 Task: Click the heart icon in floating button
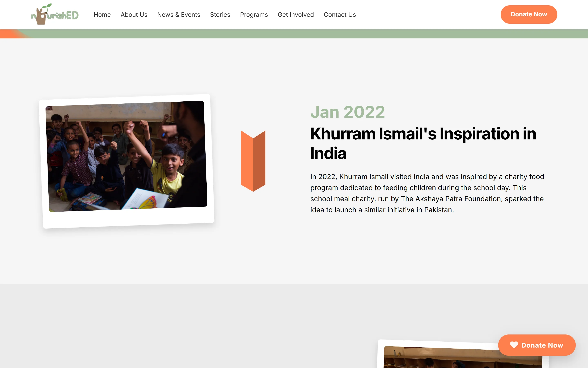pos(514,345)
